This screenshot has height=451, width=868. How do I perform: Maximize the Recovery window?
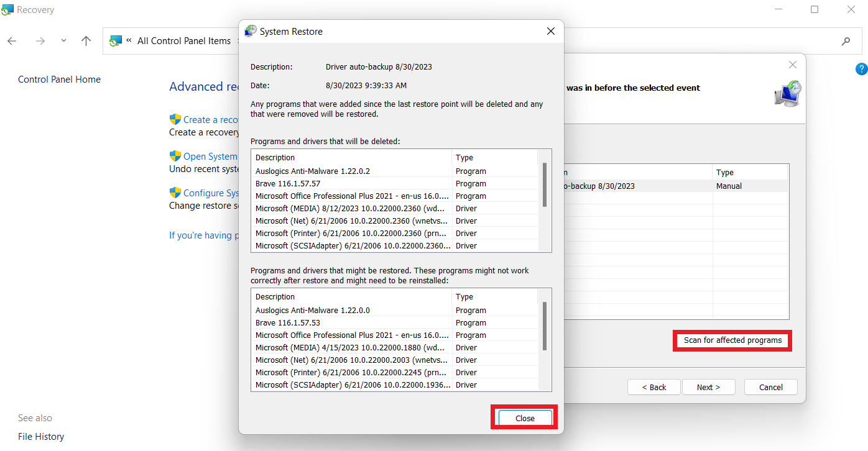(815, 9)
